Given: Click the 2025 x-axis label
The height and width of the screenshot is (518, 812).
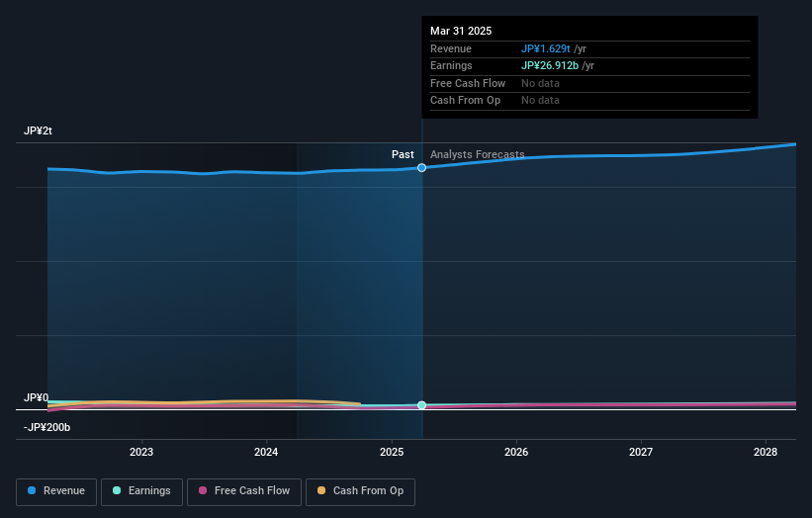Looking at the screenshot, I should tap(392, 452).
